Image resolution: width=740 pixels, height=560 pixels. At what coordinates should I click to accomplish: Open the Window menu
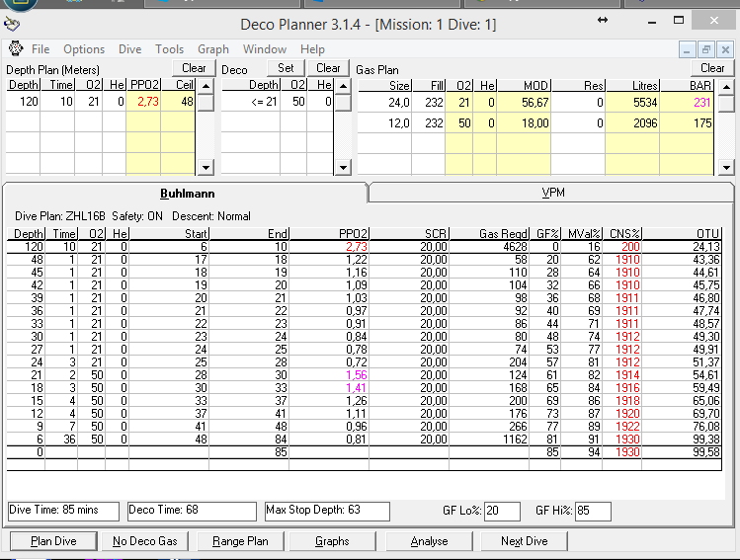coord(265,49)
